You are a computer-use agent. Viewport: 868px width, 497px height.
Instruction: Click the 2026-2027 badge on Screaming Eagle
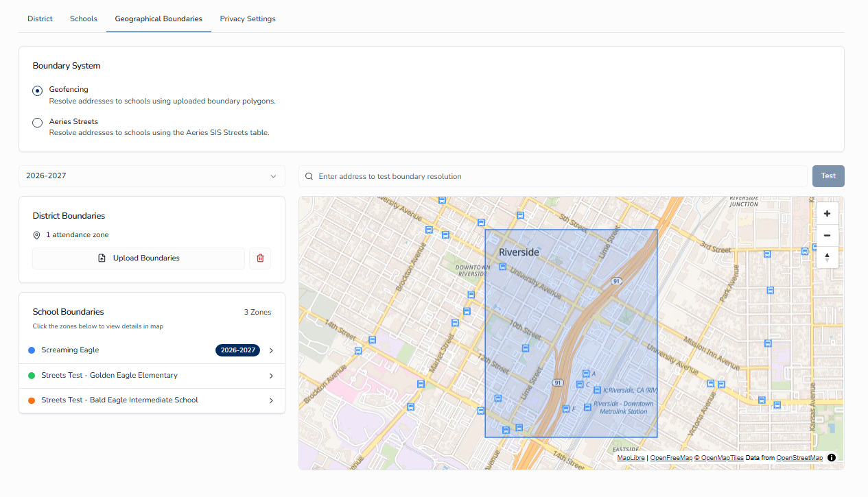[238, 350]
